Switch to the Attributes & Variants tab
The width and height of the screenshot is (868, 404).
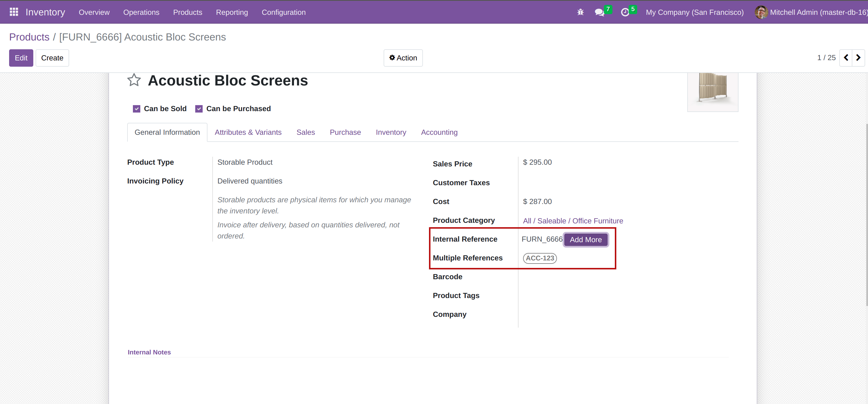(248, 132)
